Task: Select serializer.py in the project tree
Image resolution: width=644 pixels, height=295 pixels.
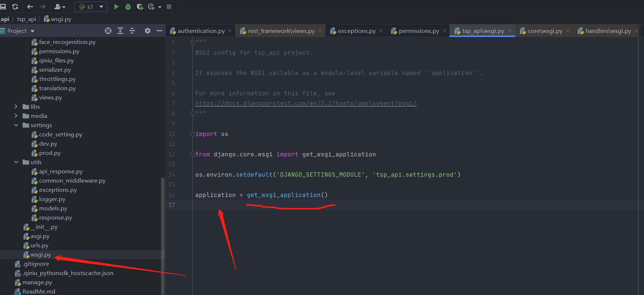Action: pos(55,70)
